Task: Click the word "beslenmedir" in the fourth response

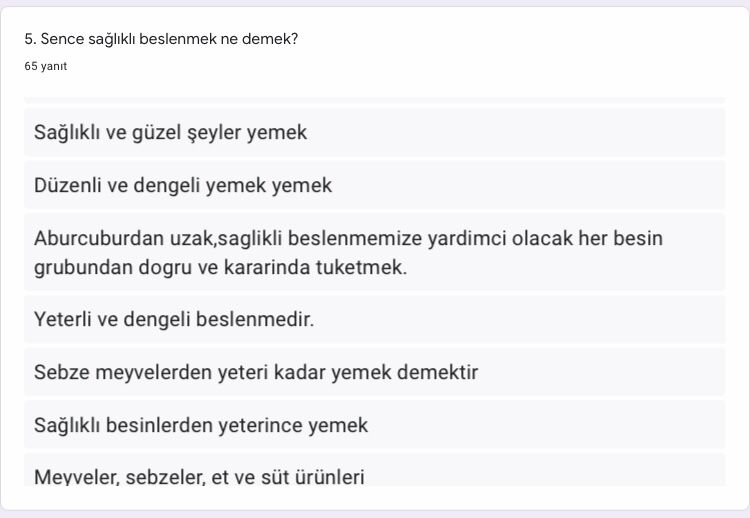Action: (x=257, y=319)
